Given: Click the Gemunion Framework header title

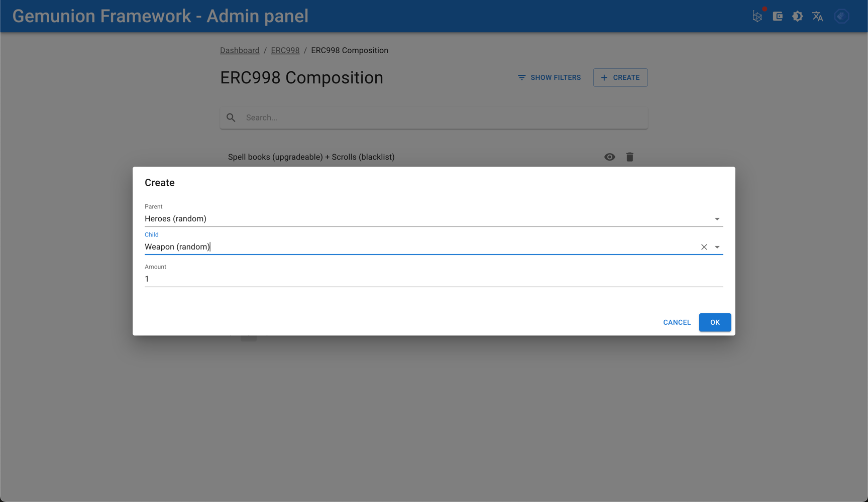Looking at the screenshot, I should tap(160, 16).
